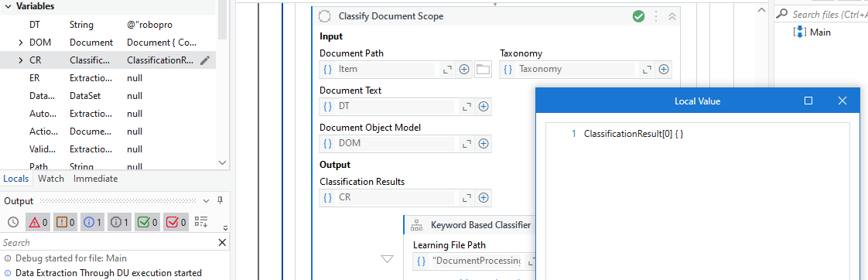Close the Local Value window
Screen dimensions: 868x280
(842, 101)
